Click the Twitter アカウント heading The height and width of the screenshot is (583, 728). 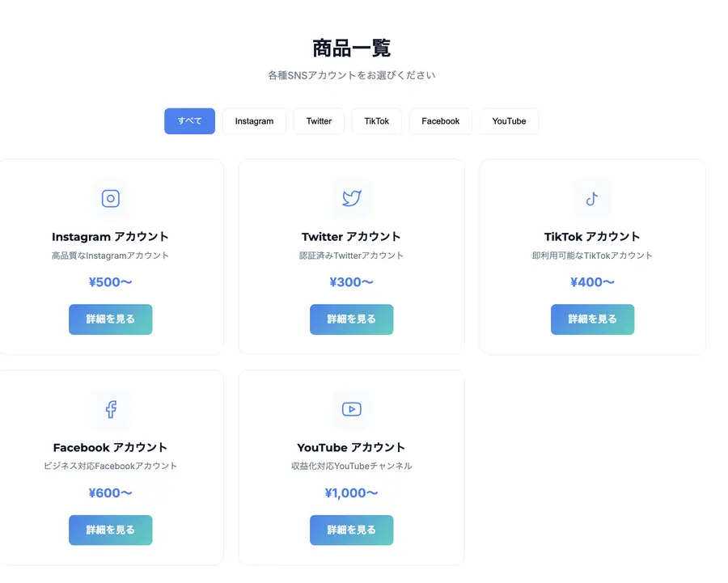351,237
